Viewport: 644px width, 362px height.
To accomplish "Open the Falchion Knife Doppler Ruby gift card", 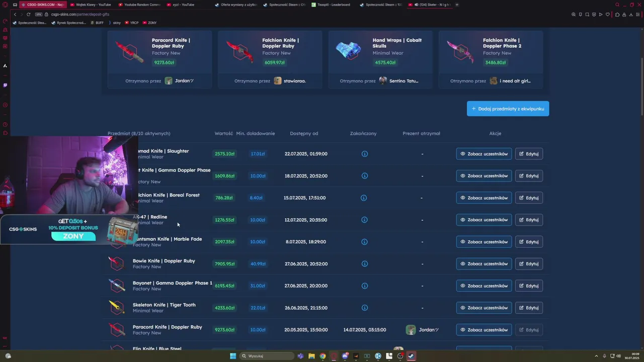I will [270, 59].
